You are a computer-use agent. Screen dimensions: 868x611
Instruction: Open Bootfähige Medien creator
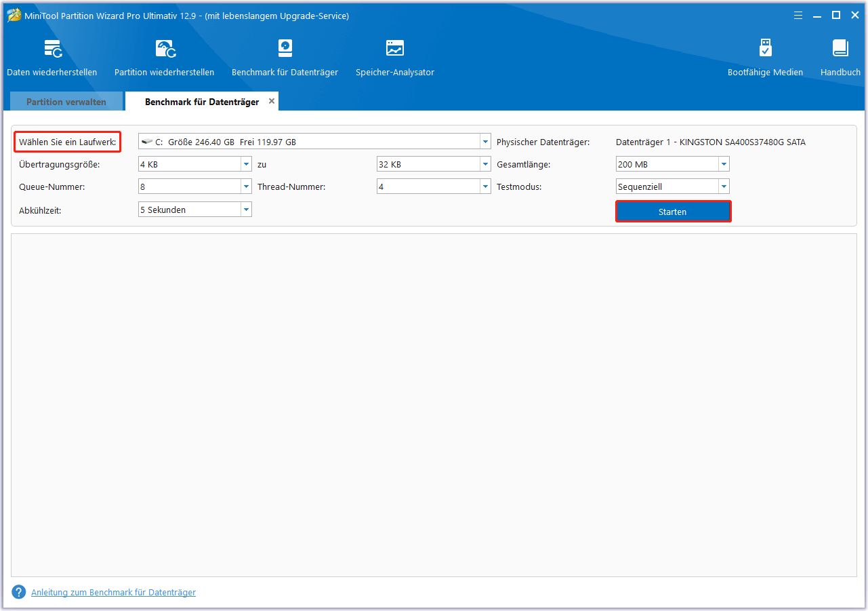tap(765, 58)
